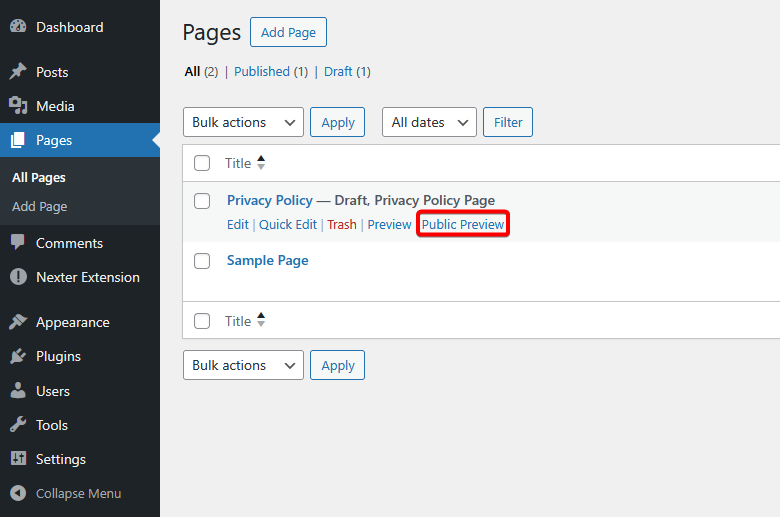Go to Settings in the sidebar
Image resolution: width=780 pixels, height=517 pixels.
(x=60, y=459)
